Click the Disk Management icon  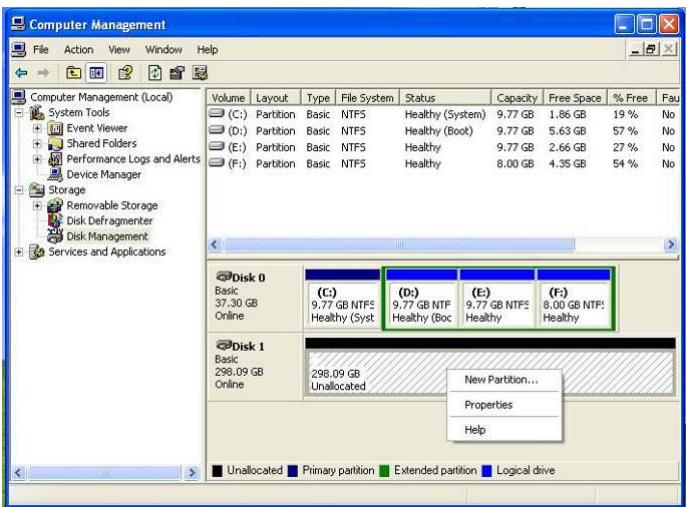55,236
